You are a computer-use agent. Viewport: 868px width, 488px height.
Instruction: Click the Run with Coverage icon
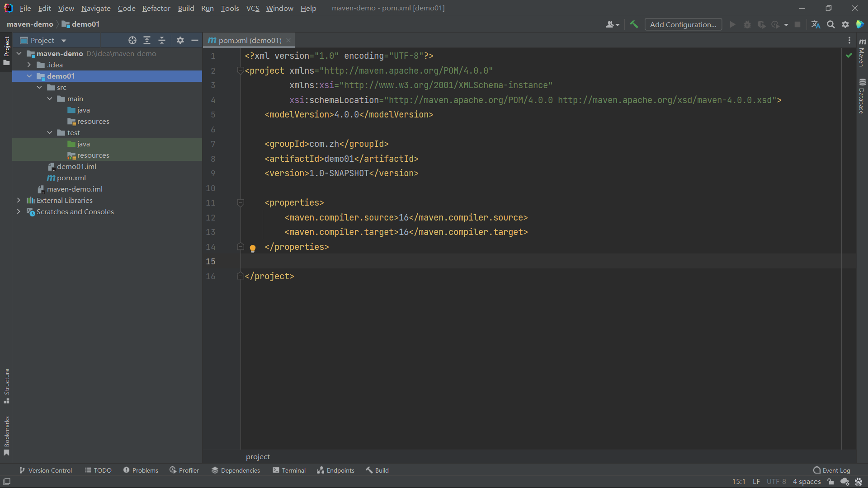(761, 24)
